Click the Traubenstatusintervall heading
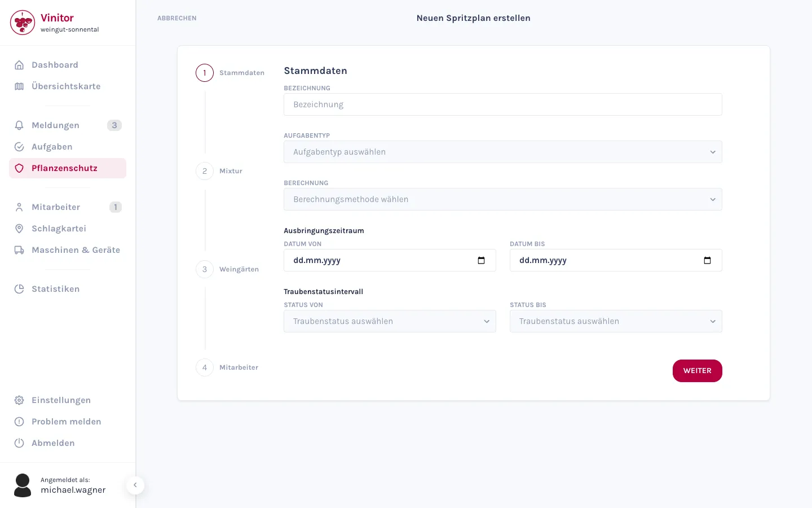The height and width of the screenshot is (508, 812). pyautogui.click(x=323, y=291)
